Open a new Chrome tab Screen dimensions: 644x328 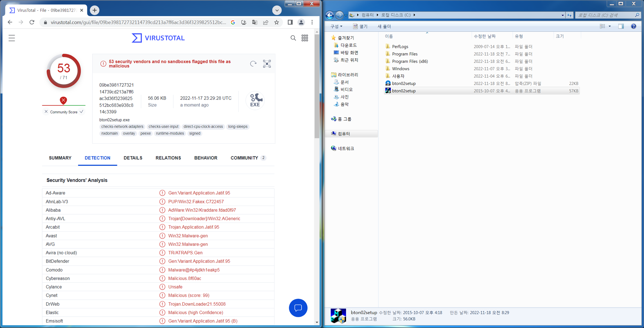(x=94, y=10)
